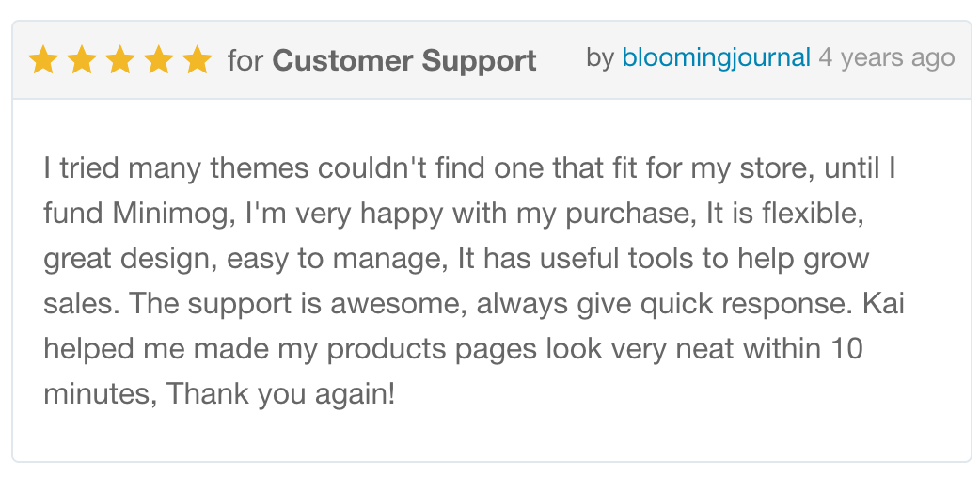Click the line starting "helped me made my products"

click(x=453, y=348)
